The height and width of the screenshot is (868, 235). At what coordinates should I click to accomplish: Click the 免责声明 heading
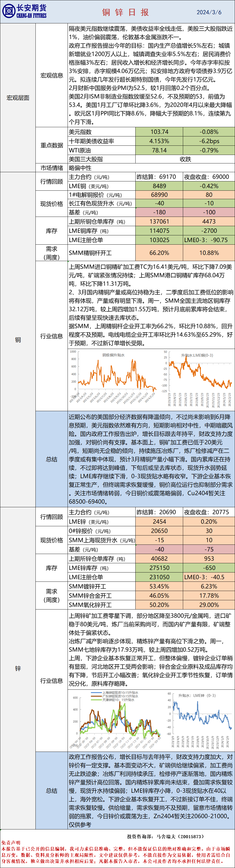click(x=11, y=842)
